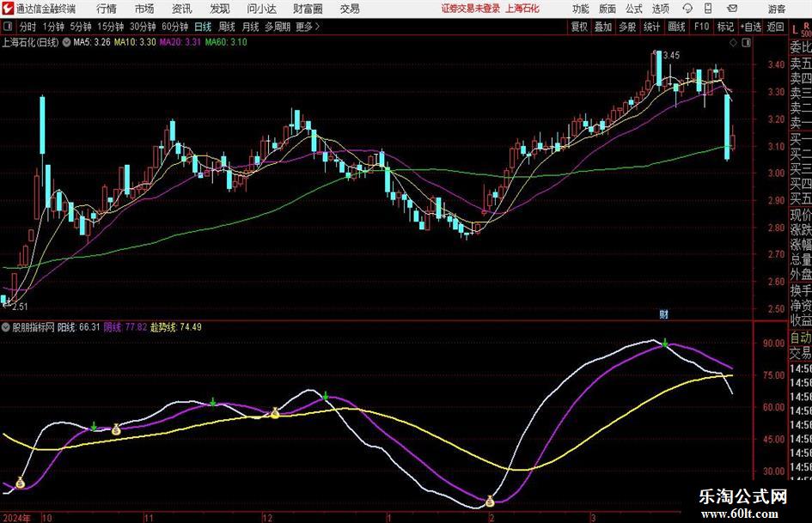
Task: Click the 多股 toolbar button
Action: click(x=627, y=27)
